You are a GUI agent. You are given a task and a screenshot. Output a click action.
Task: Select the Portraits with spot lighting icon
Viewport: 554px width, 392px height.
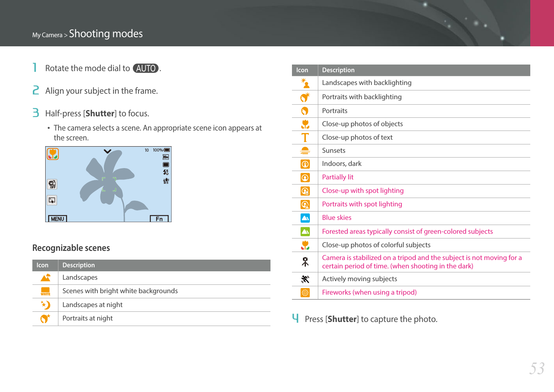point(305,205)
